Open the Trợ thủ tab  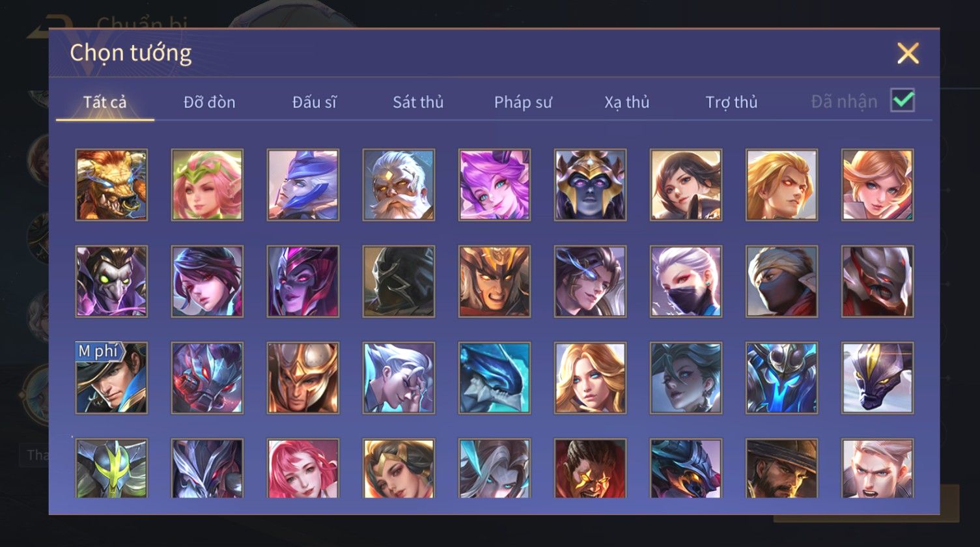click(731, 102)
